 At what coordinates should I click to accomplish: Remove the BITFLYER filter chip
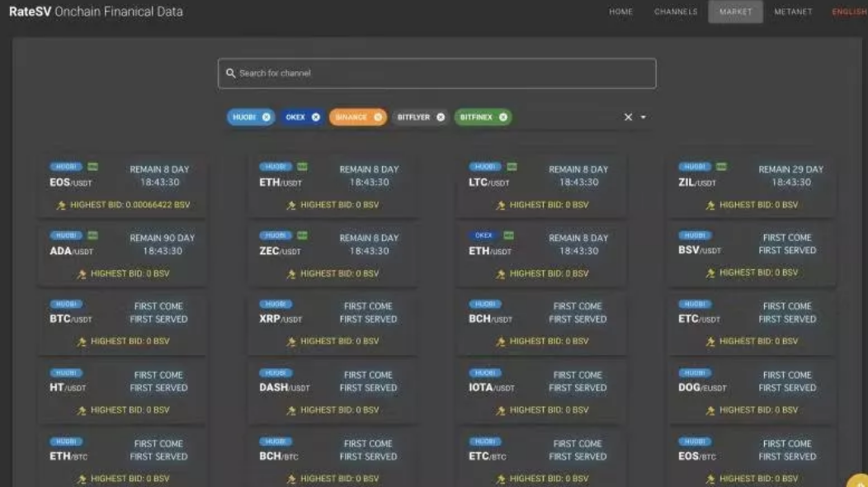point(441,117)
